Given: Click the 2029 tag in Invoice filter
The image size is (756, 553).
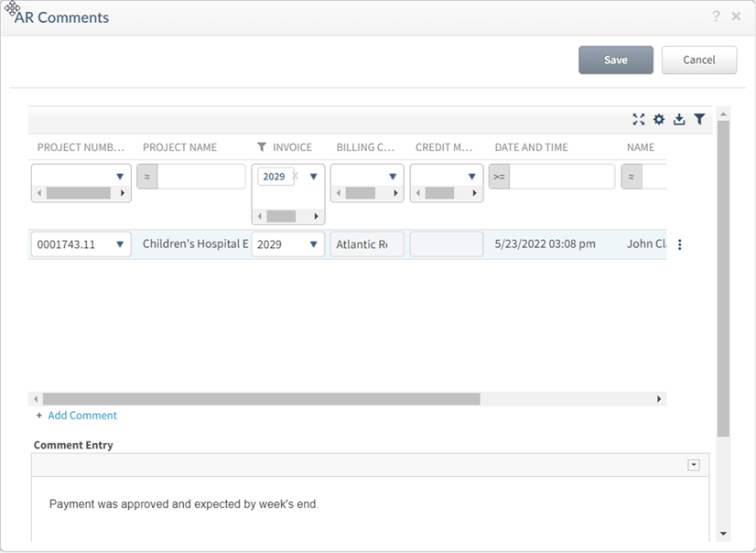Looking at the screenshot, I should 274,177.
